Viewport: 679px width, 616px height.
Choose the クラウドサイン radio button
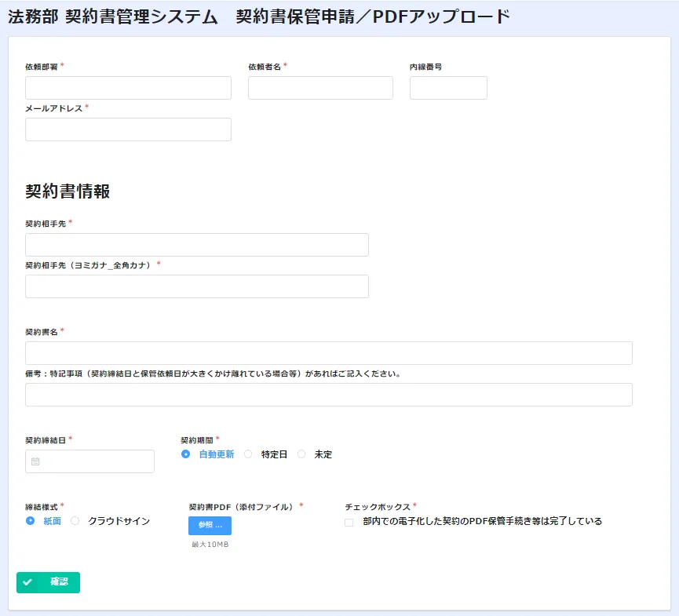pos(76,520)
